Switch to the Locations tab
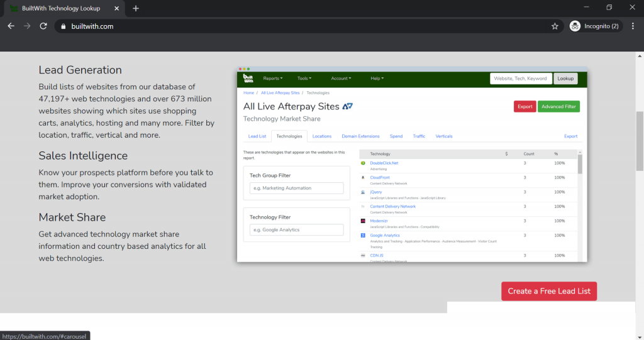Screen dimensions: 644x340 coord(321,136)
